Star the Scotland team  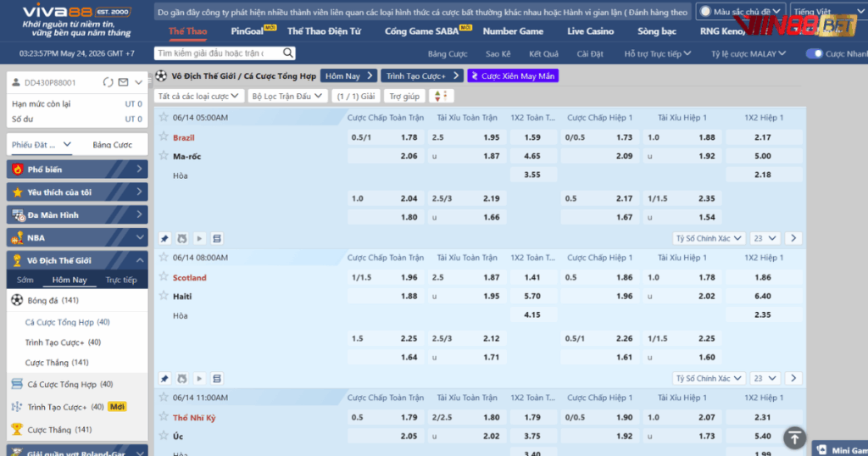point(164,276)
